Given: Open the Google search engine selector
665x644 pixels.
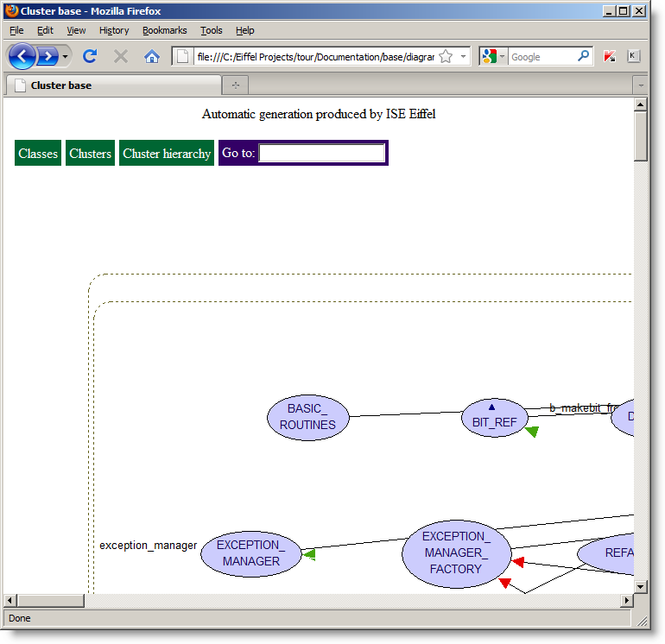Looking at the screenshot, I should tap(493, 56).
